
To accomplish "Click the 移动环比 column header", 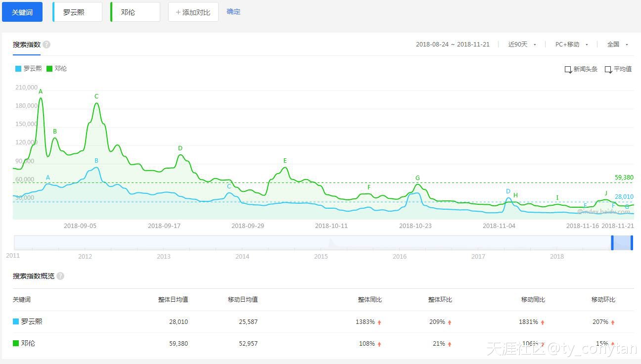I will click(603, 300).
